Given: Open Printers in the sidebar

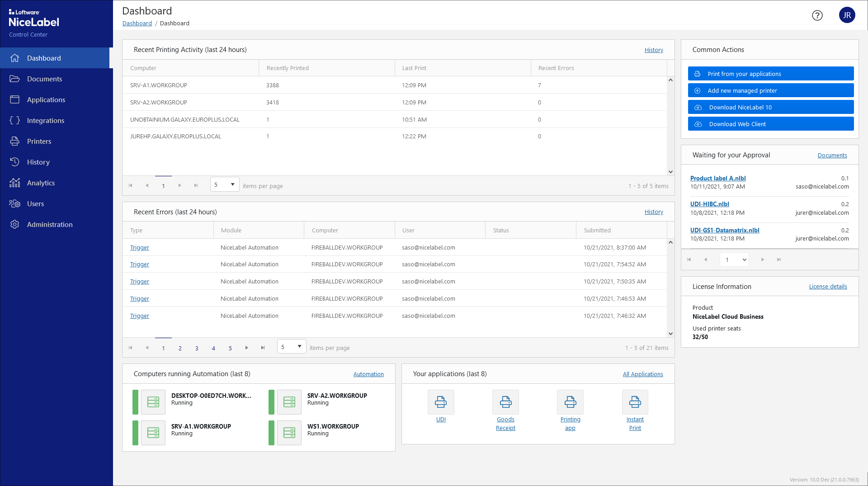Looking at the screenshot, I should (x=39, y=141).
